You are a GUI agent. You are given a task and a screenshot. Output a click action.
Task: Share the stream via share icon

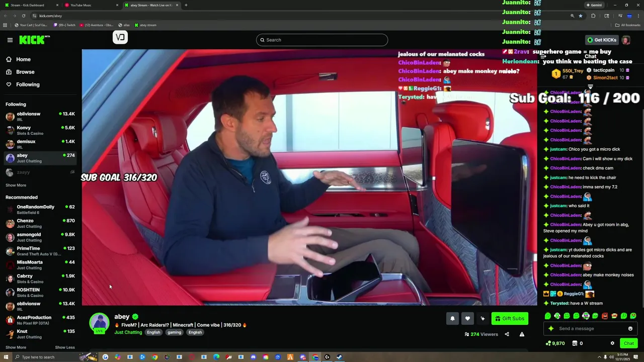pyautogui.click(x=507, y=334)
